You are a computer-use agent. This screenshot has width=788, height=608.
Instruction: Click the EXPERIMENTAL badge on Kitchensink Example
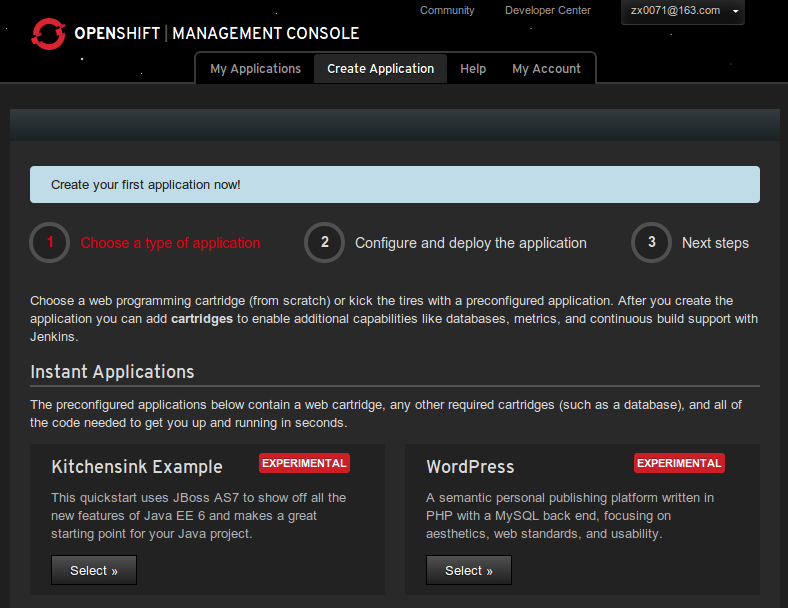pos(305,463)
